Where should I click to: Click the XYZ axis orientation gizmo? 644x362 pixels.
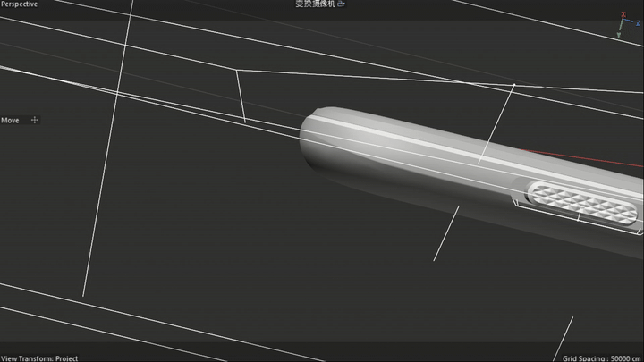pyautogui.click(x=628, y=25)
